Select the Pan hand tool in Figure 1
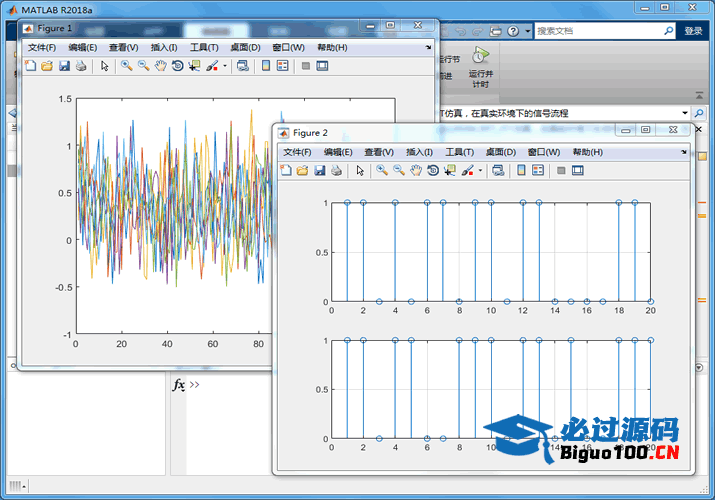Viewport: 715px width, 500px height. point(160,66)
